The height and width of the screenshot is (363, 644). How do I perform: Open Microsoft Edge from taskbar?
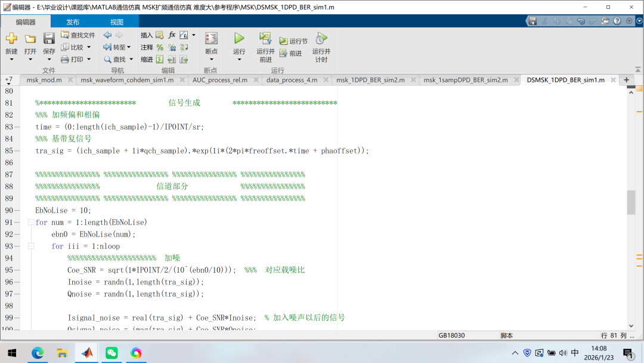(x=38, y=353)
